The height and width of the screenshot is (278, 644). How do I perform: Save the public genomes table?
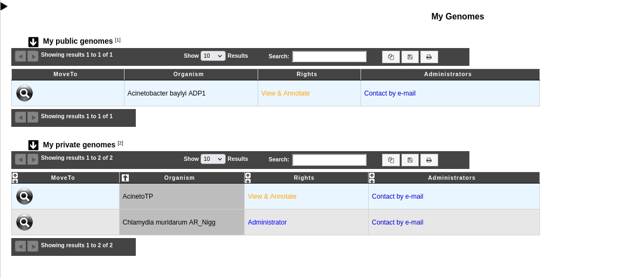[x=410, y=57]
